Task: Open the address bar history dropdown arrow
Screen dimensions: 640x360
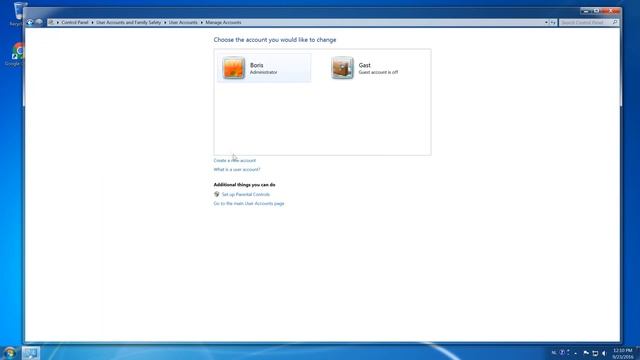Action: 546,22
